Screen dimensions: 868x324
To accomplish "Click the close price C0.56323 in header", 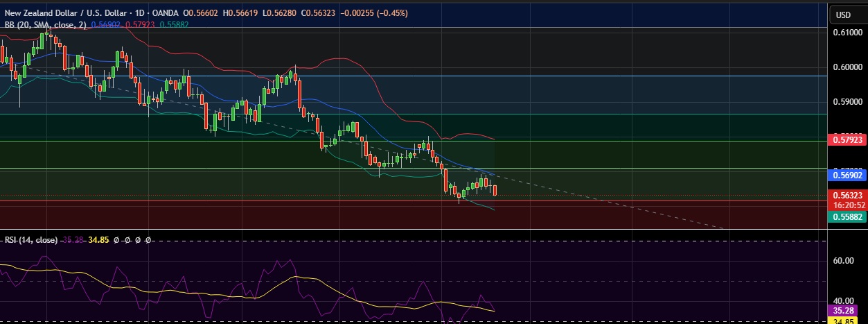I will pyautogui.click(x=308, y=13).
